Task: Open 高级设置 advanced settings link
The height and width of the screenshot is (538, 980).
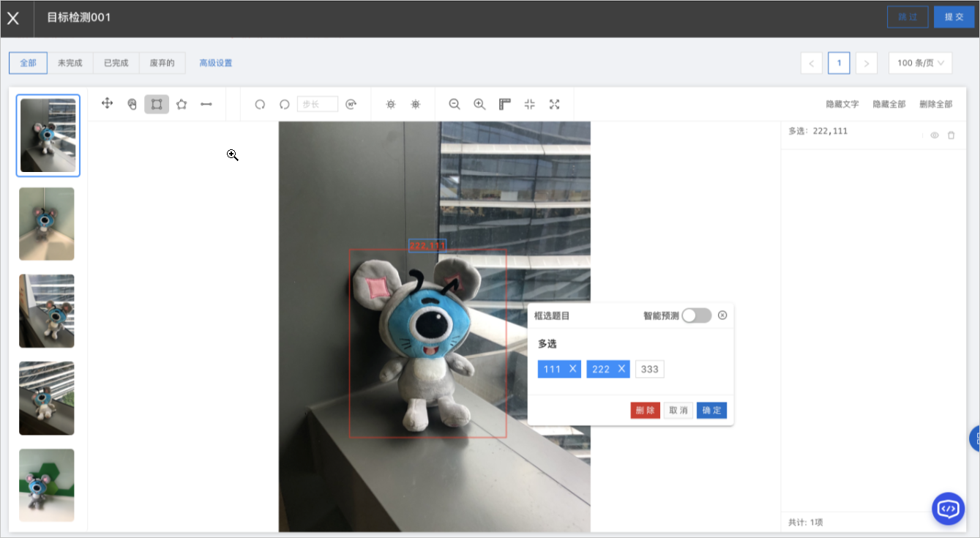Action: (x=216, y=63)
